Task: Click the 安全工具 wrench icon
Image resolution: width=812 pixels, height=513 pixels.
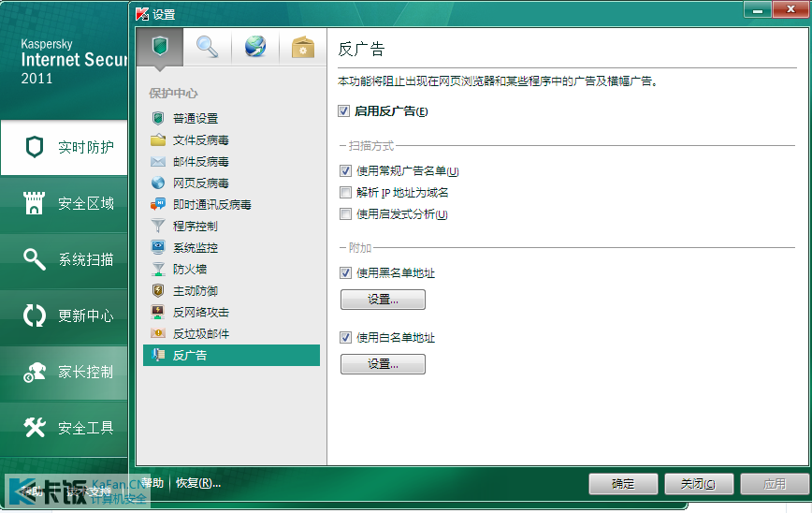Action: tap(35, 428)
